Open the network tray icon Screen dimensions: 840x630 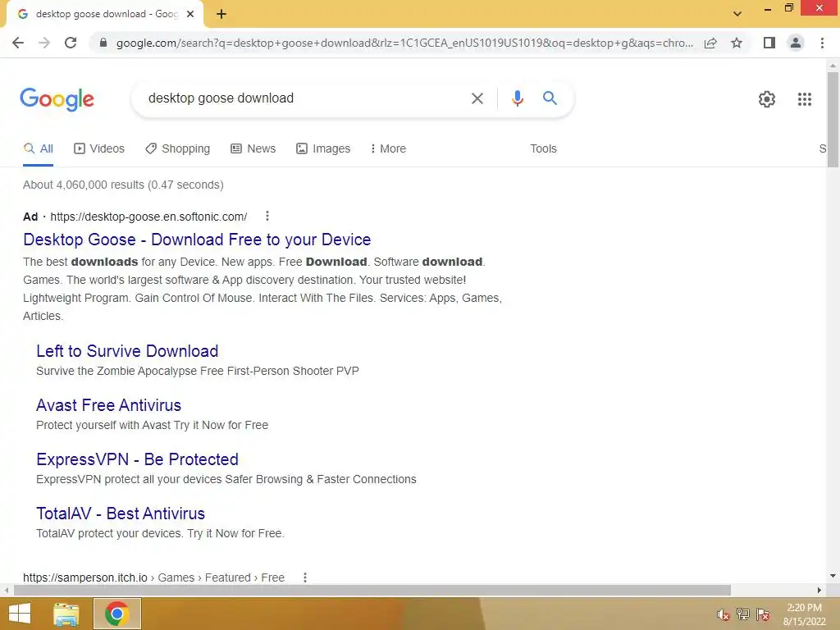pyautogui.click(x=743, y=614)
